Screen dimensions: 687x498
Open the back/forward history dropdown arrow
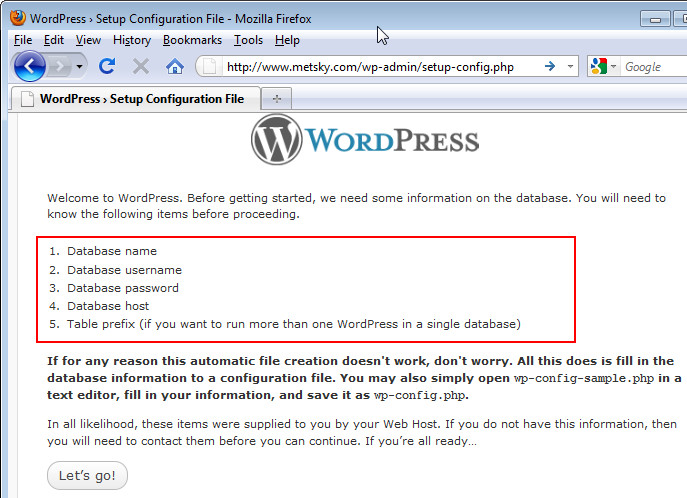tap(79, 67)
